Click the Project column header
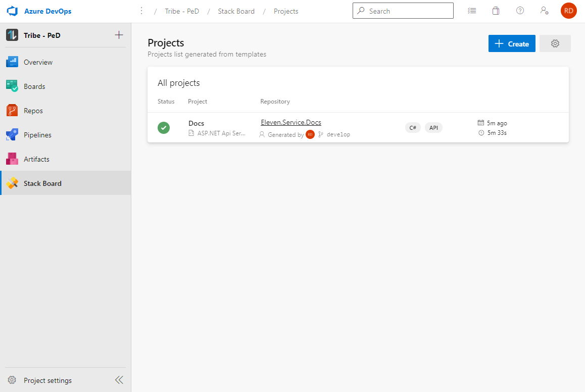The width and height of the screenshot is (585, 392). click(x=198, y=102)
